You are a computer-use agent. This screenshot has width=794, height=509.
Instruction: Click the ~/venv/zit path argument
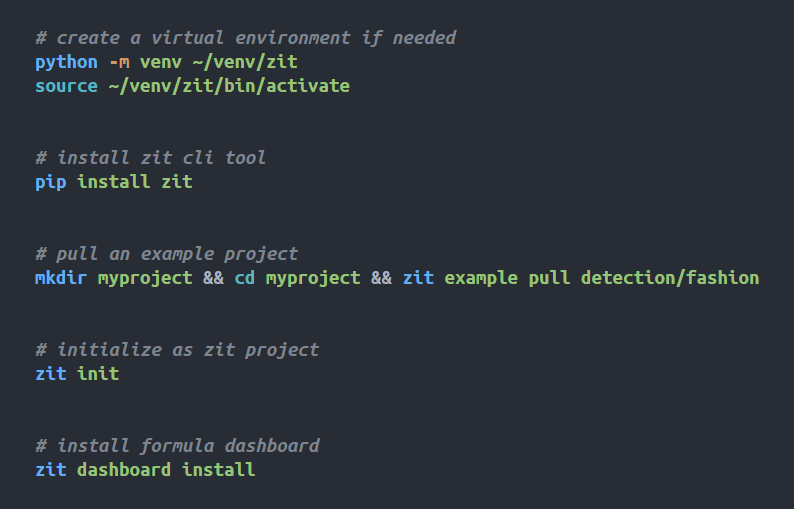pos(245,62)
